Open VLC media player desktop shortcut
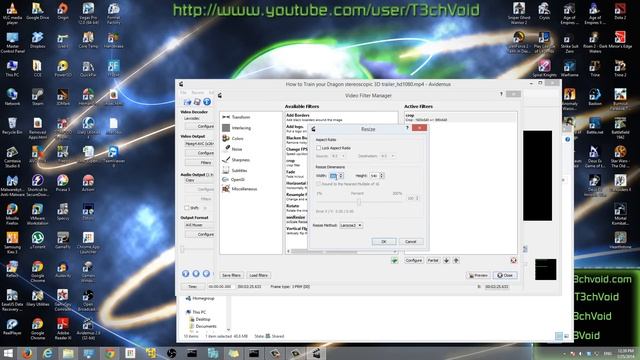This screenshot has width=640, height=360. point(12,13)
